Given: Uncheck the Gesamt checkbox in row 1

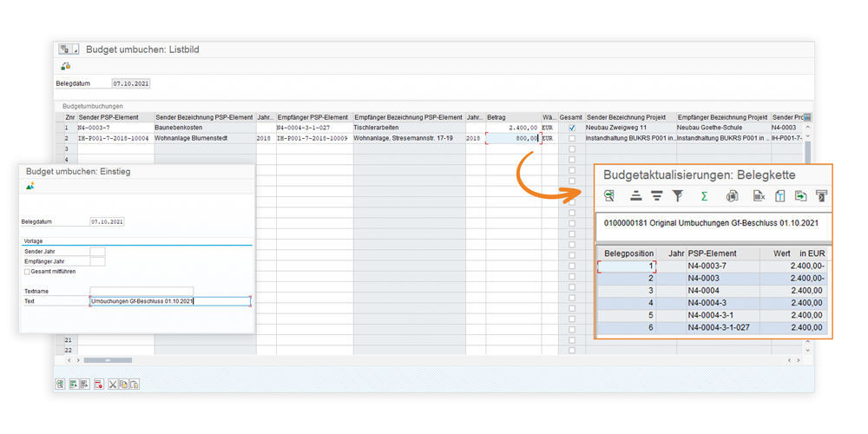Looking at the screenshot, I should click(571, 128).
